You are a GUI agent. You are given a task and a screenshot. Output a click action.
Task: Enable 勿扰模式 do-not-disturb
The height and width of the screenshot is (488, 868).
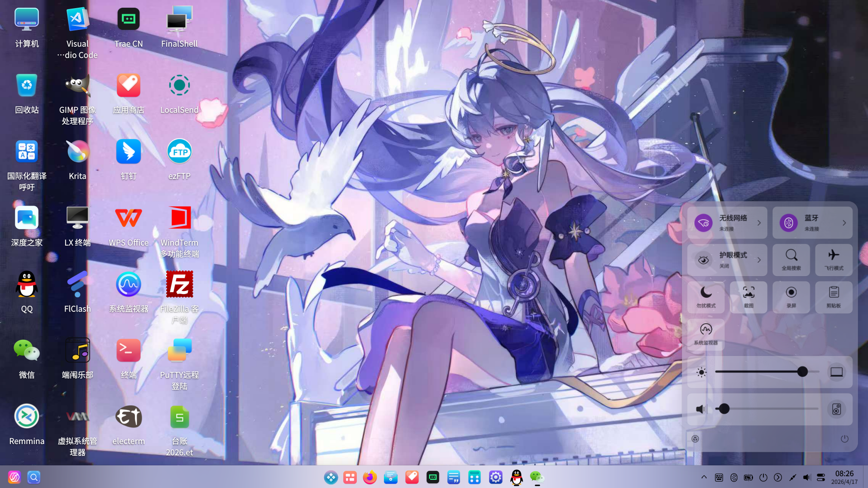tap(706, 297)
